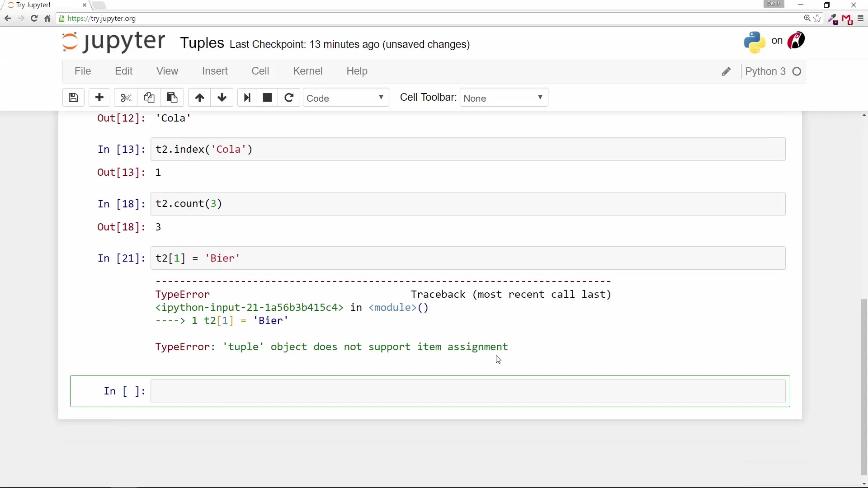
Task: Click the Denis profile badge
Action: pos(774,4)
